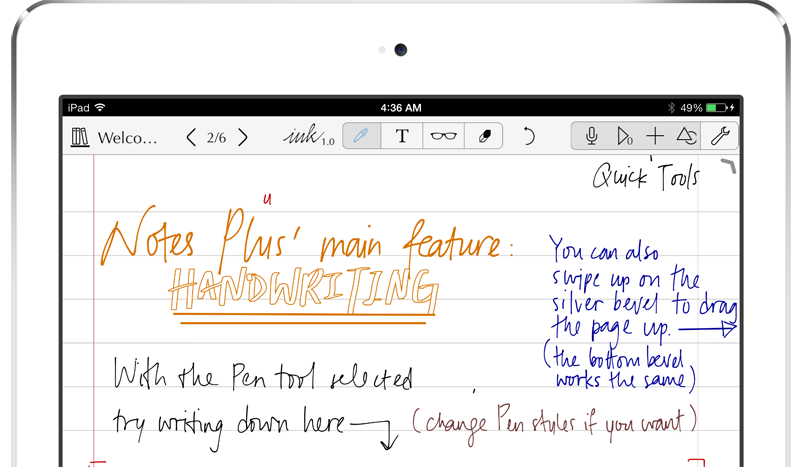Image resolution: width=800 pixels, height=467 pixels.
Task: Start audio recording with the microphone
Action: [591, 136]
